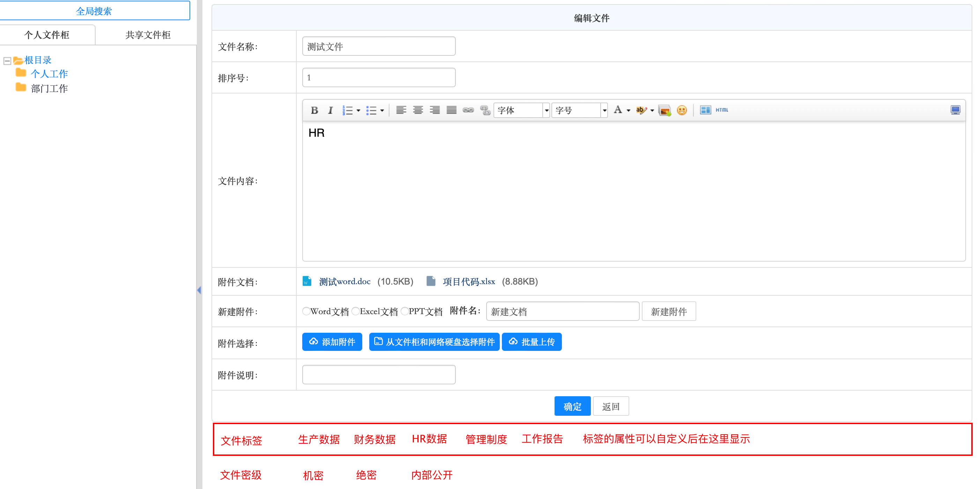Click the 管理制度 tag

coord(486,439)
